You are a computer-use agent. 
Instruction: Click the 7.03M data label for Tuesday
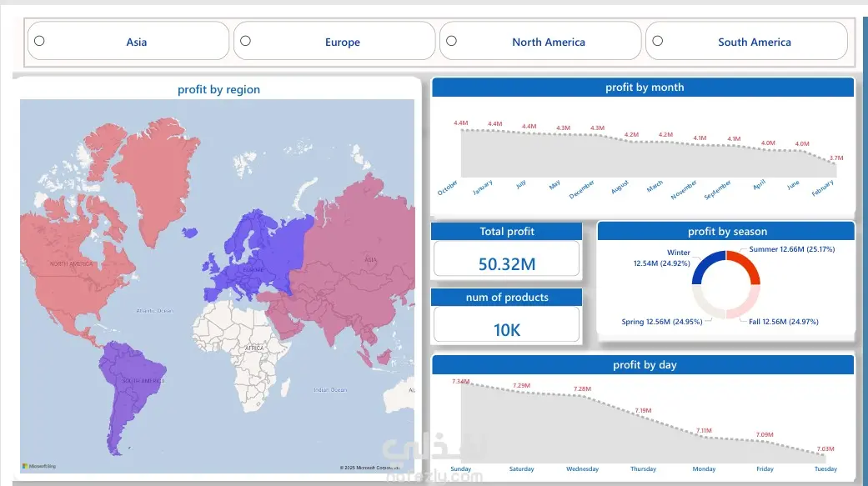(825, 449)
